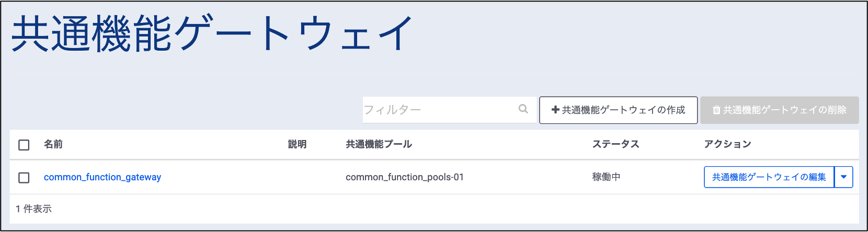Click the trash icon on the delete button
This screenshot has width=868, height=232.
coord(716,110)
